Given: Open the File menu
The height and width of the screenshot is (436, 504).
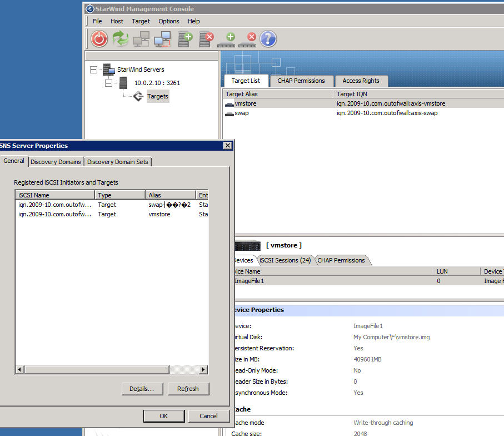Looking at the screenshot, I should coord(97,21).
